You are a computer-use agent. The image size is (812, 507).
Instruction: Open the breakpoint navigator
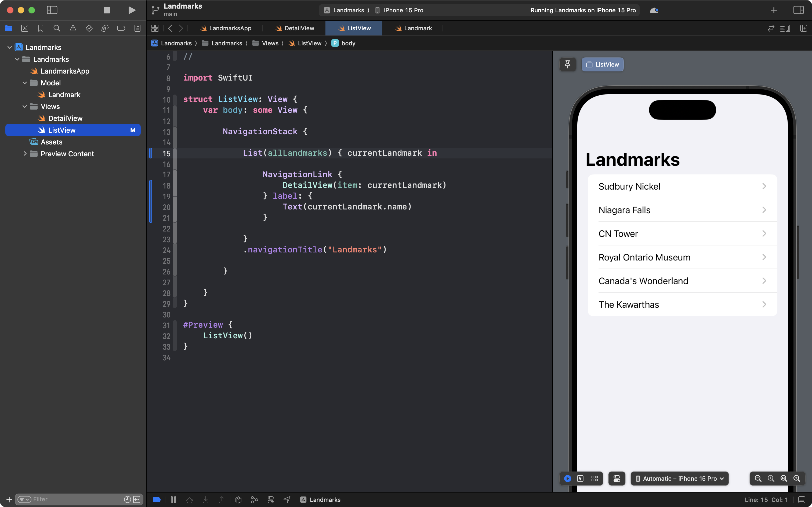click(x=121, y=28)
